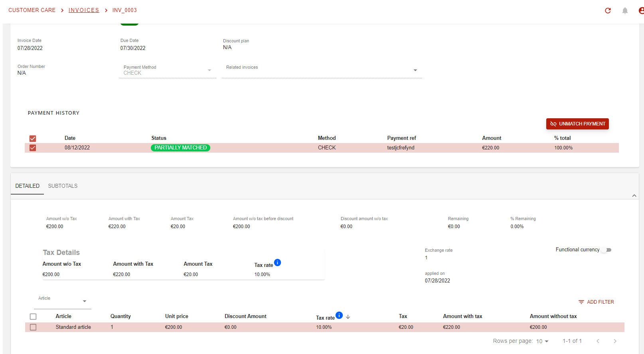Open the Article filter dropdown

tap(63, 301)
